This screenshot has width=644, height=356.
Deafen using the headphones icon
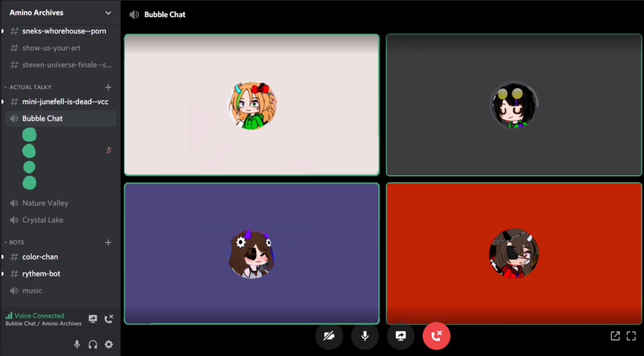click(93, 344)
